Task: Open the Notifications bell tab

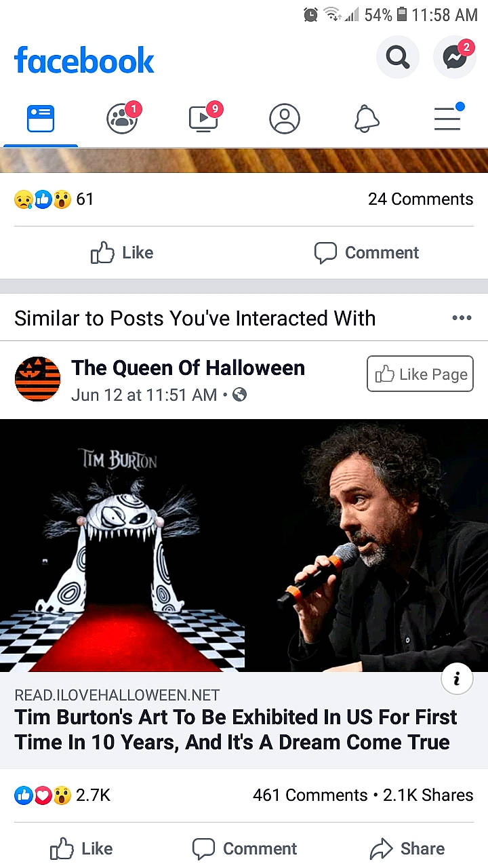Action: click(367, 119)
